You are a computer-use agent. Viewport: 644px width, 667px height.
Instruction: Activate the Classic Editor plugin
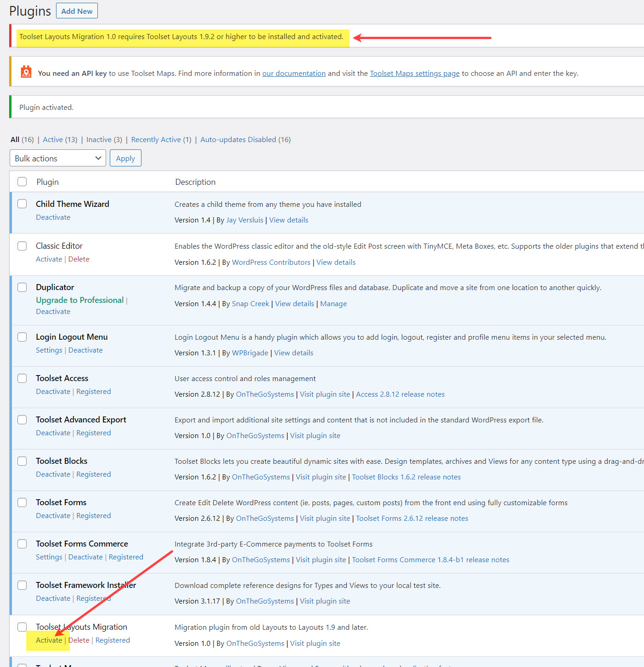[49, 259]
